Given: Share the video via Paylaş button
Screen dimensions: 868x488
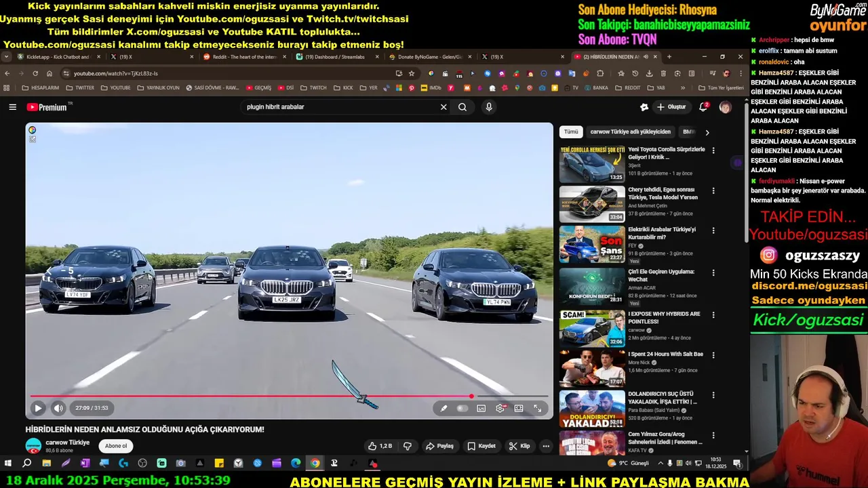Looking at the screenshot, I should tap(439, 446).
